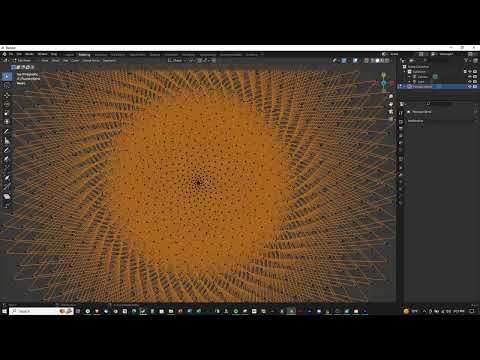Hide the highlighted outliner object via eye icon
The height and width of the screenshot is (360, 480).
coord(470,86)
